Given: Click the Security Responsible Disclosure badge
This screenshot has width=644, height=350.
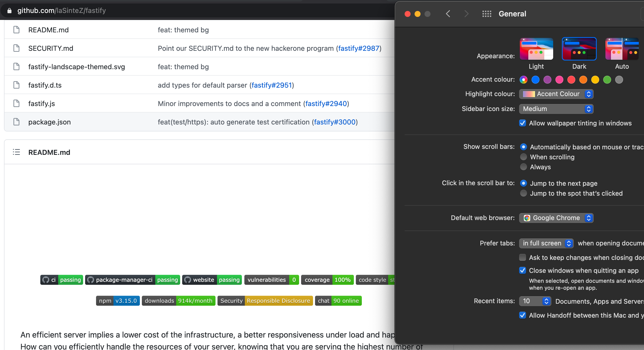Looking at the screenshot, I should point(265,301).
